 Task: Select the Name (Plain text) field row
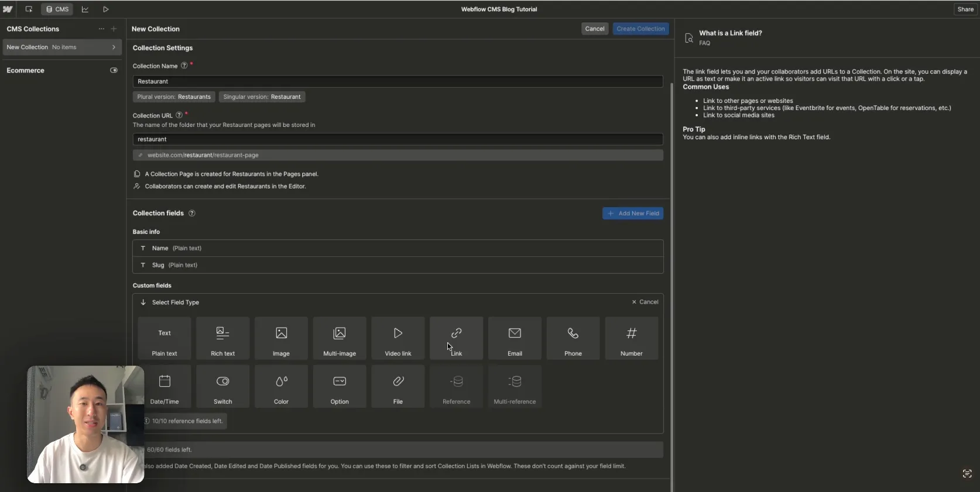398,248
